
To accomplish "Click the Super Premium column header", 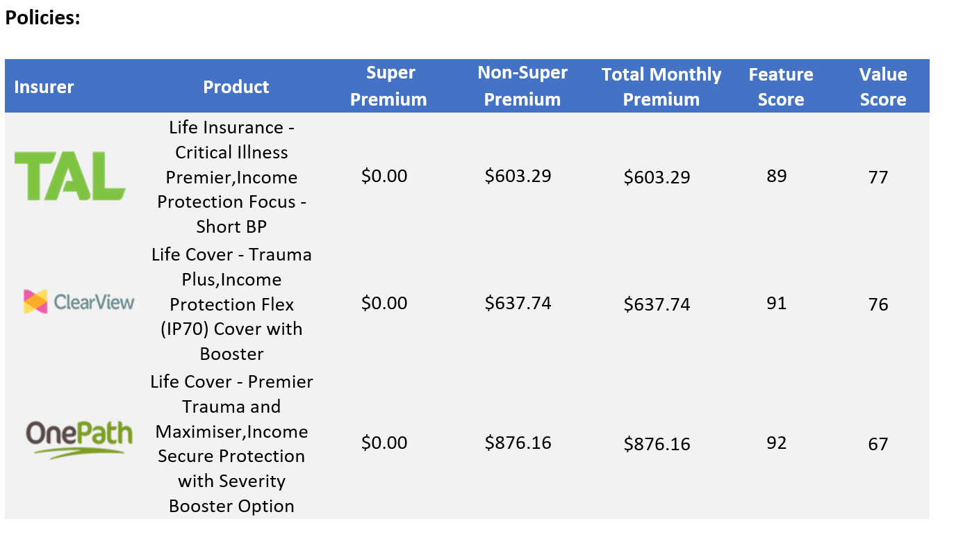I will [x=388, y=86].
